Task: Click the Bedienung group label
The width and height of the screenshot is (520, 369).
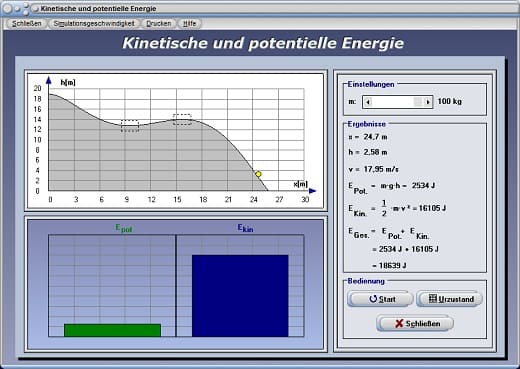Action: click(366, 281)
